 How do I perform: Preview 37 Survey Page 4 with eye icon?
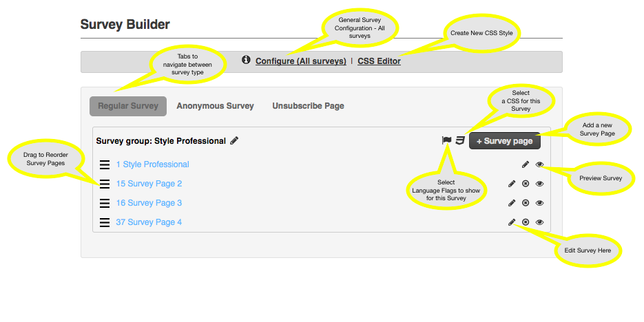coord(540,222)
